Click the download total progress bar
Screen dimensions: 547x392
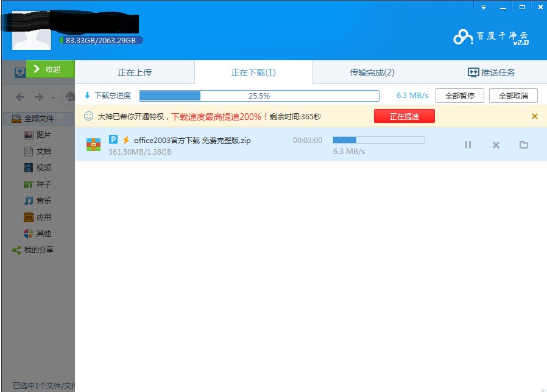(259, 96)
